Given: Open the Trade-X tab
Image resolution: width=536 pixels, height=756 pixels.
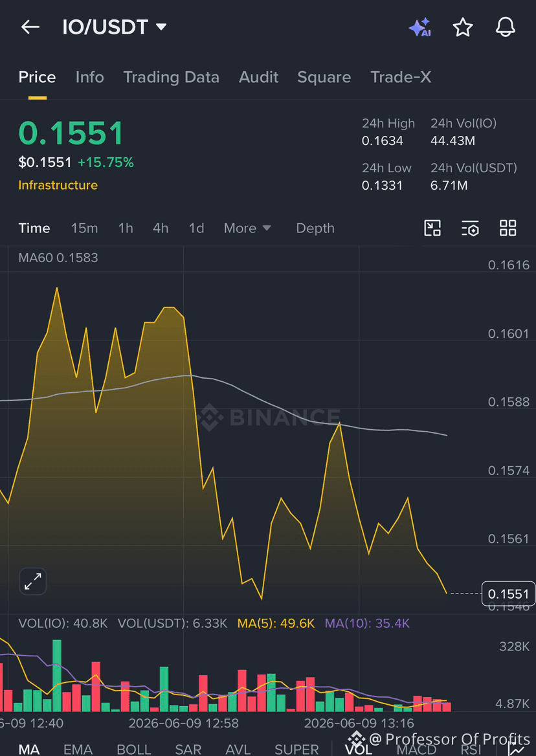Looking at the screenshot, I should 401,77.
